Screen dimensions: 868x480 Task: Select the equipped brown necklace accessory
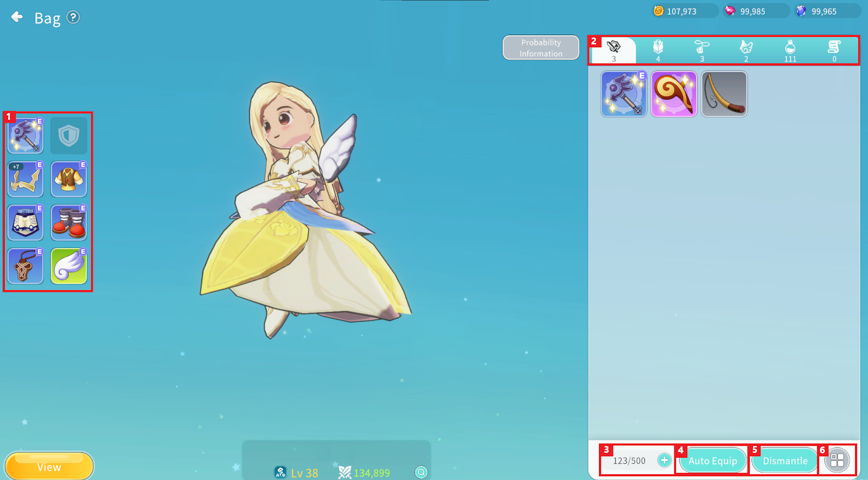point(25,266)
